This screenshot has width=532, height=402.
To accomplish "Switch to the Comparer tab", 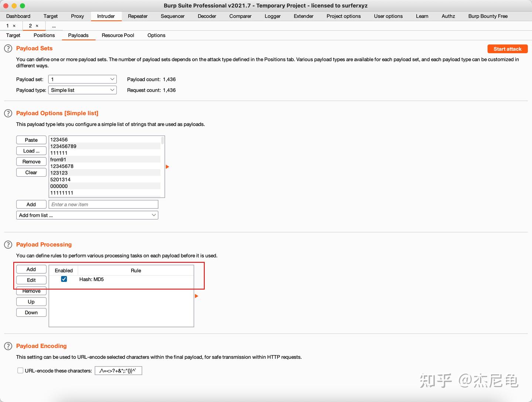I will (241, 16).
